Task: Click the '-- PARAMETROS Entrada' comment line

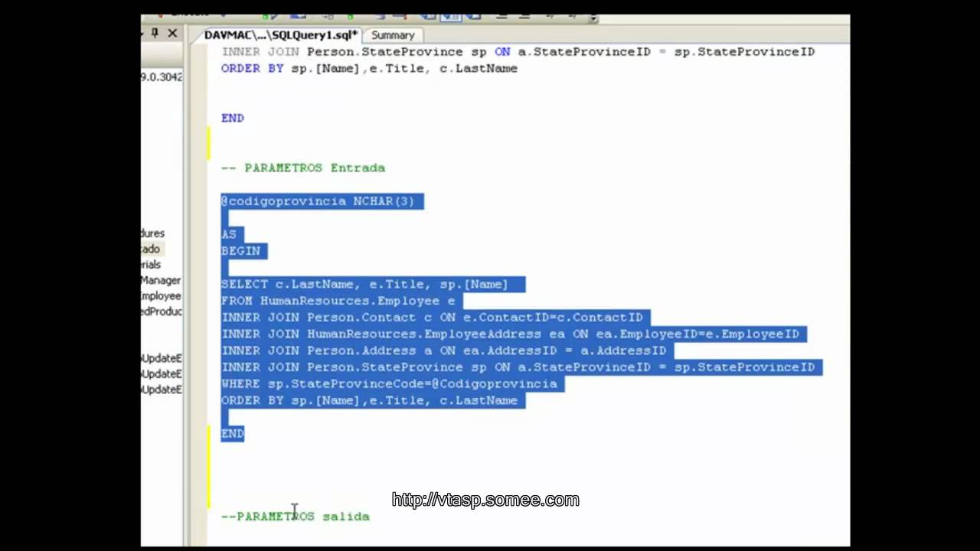Action: pos(303,168)
